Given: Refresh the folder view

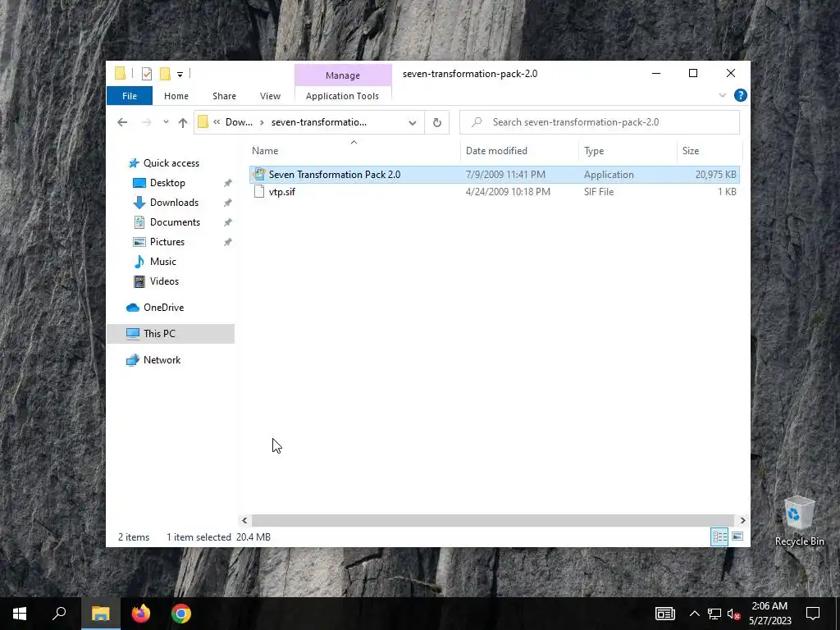Looking at the screenshot, I should pyautogui.click(x=437, y=122).
